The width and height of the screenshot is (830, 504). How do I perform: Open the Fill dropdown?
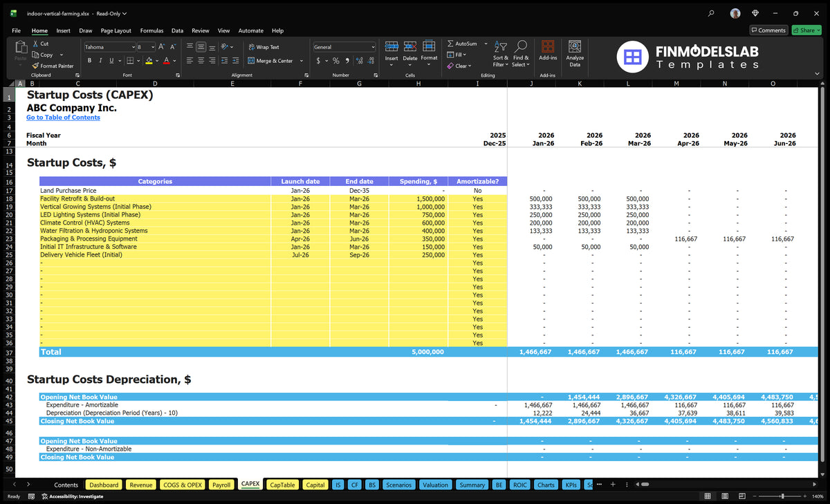[457, 55]
